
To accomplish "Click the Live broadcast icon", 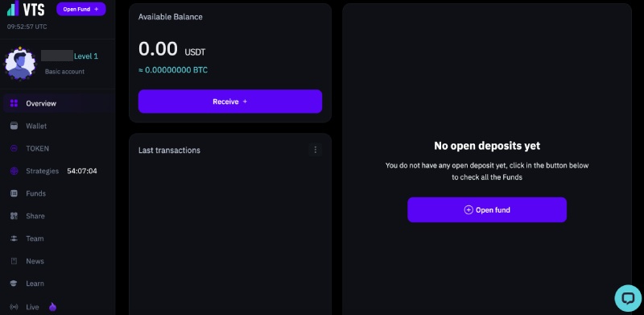I will tap(14, 307).
